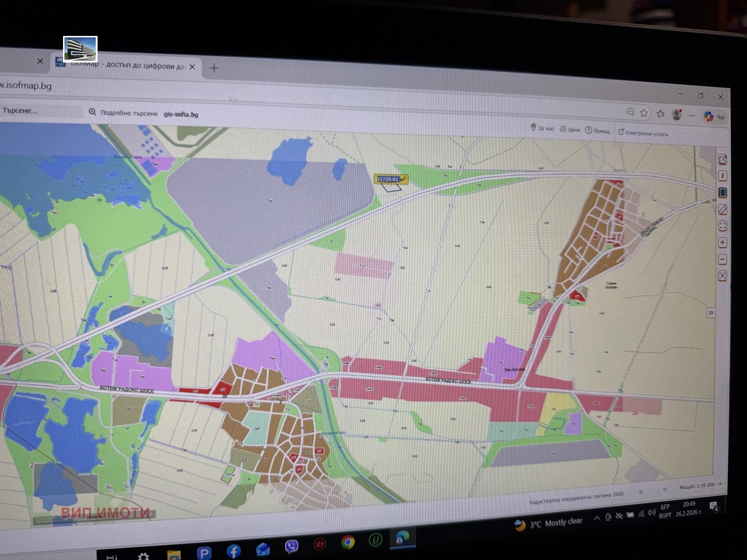Click the bottom locate target icon

coord(722,276)
